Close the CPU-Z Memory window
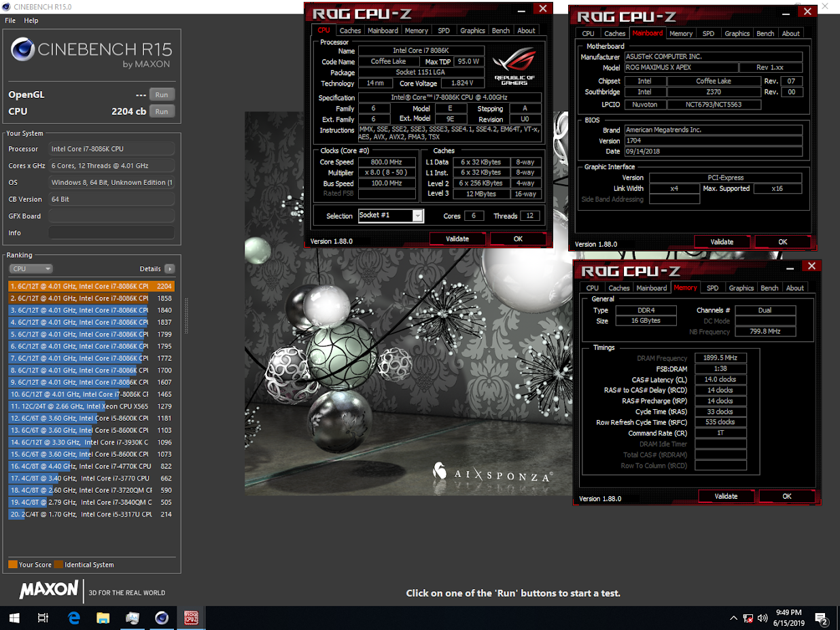The width and height of the screenshot is (840, 630). coord(811,266)
